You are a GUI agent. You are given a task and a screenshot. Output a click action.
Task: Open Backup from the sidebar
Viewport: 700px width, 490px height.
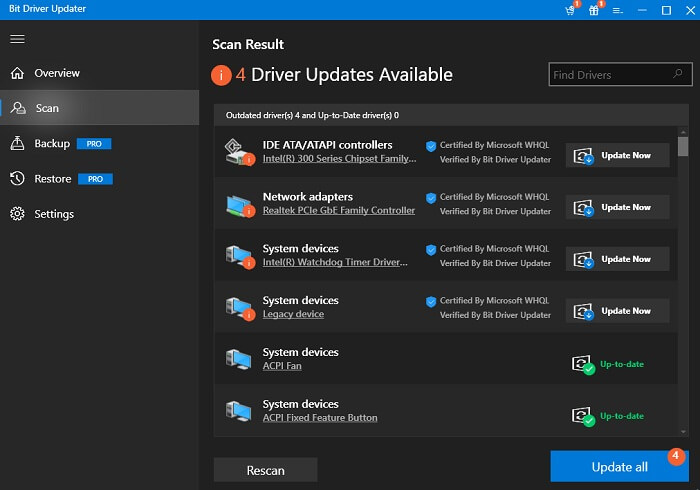click(x=52, y=143)
